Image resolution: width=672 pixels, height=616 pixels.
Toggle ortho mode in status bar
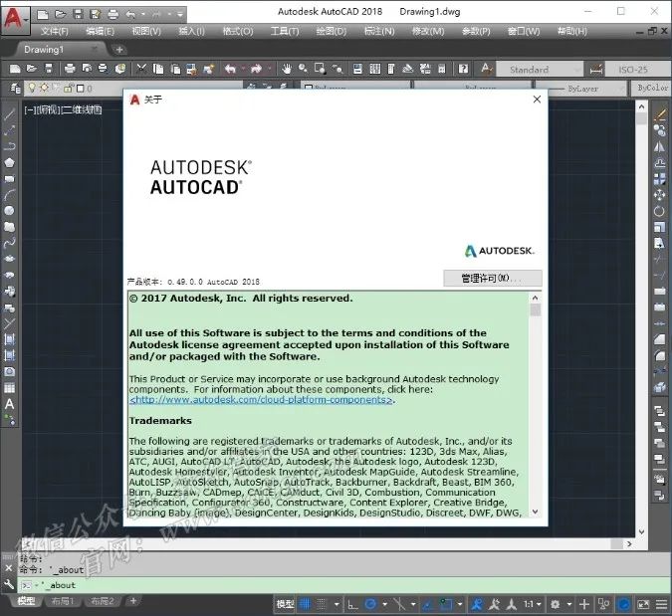(351, 603)
